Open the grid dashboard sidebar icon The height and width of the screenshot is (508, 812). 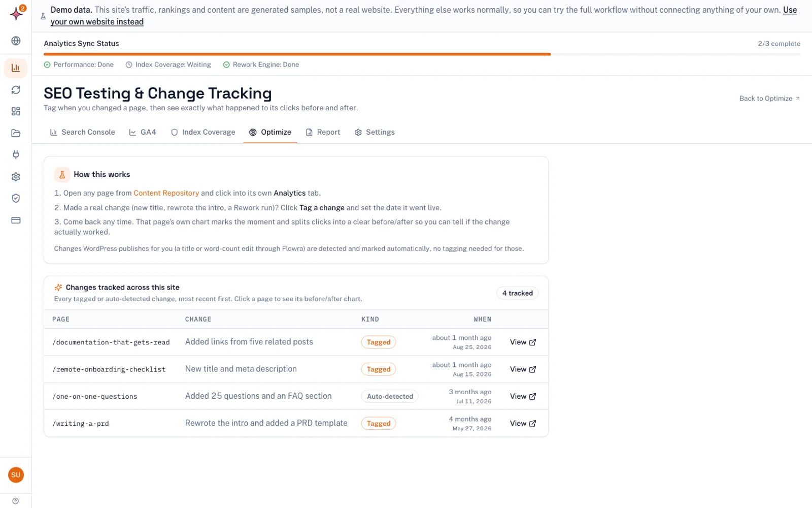(x=16, y=111)
